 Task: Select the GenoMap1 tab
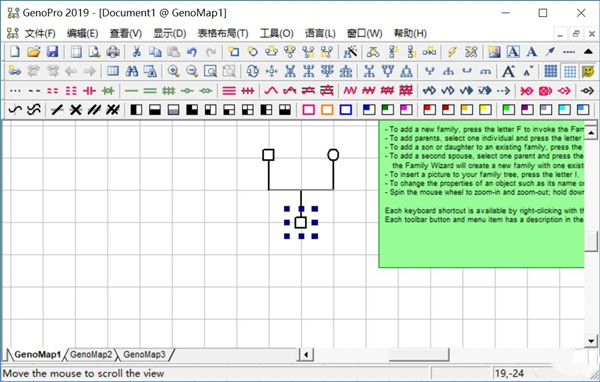[x=37, y=354]
